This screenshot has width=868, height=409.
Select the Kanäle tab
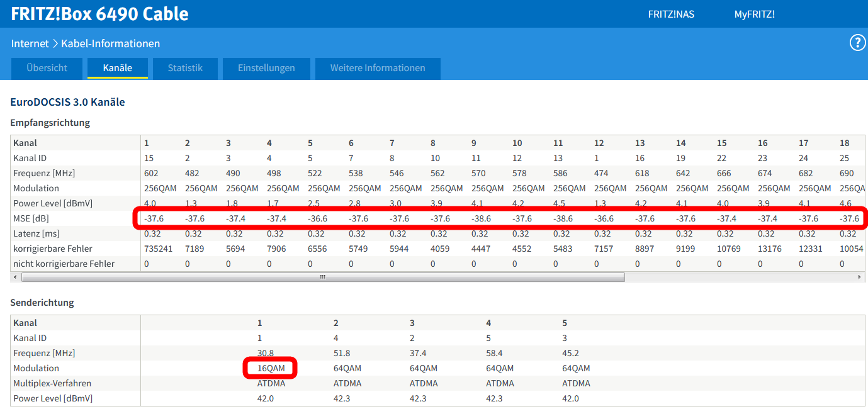pos(118,68)
